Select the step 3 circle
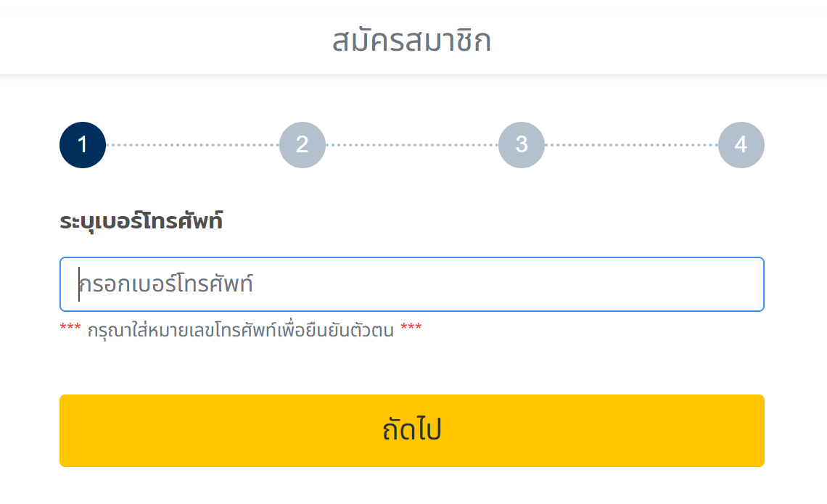The width and height of the screenshot is (827, 504). 522,145
